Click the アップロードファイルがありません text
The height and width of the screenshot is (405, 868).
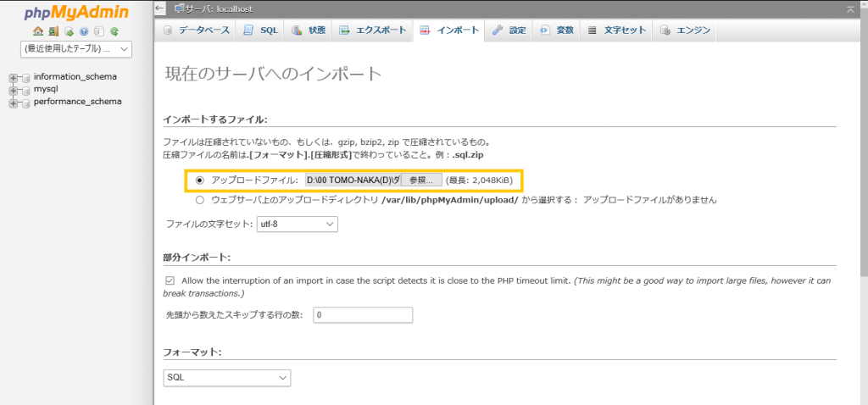(x=650, y=200)
